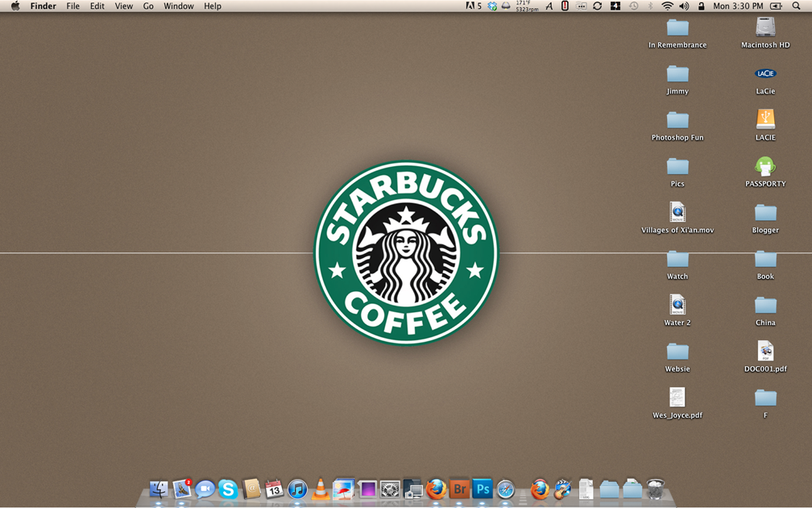
Task: Open the Go menu
Action: tap(148, 6)
